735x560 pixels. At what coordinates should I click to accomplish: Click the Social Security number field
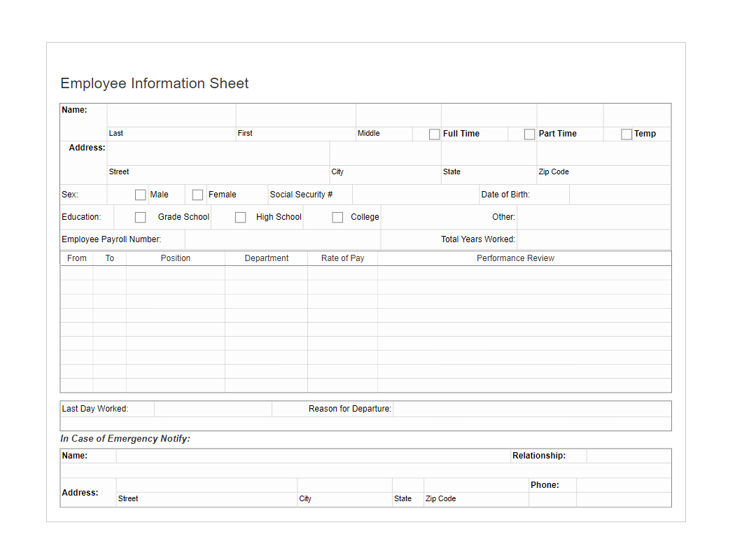[x=416, y=195]
